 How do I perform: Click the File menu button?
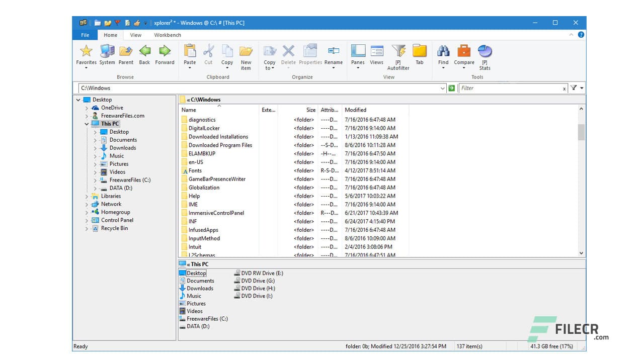coord(85,35)
